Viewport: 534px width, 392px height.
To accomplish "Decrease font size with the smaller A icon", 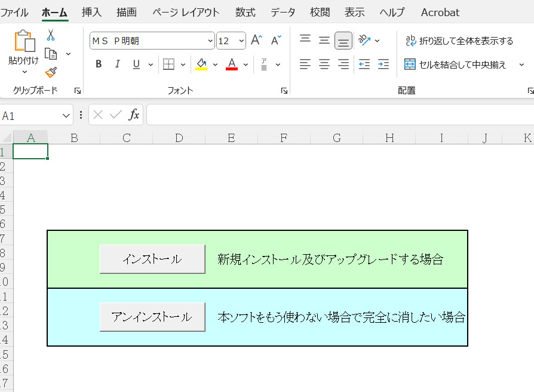I will [x=276, y=41].
